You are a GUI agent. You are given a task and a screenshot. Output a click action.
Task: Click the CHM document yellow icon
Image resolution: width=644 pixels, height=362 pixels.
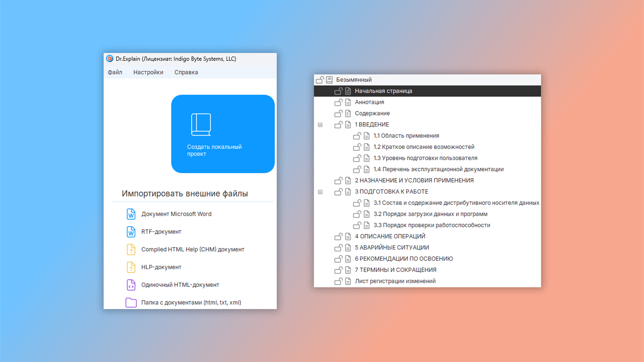[131, 249]
